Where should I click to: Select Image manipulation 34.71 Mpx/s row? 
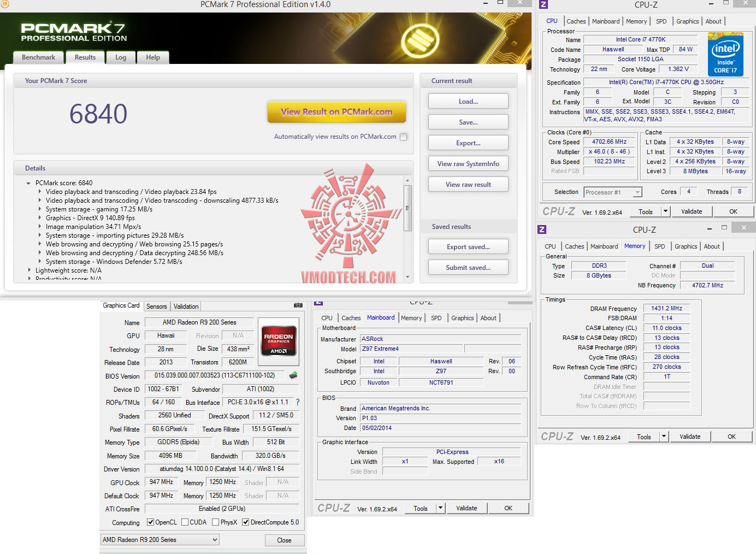click(x=93, y=227)
